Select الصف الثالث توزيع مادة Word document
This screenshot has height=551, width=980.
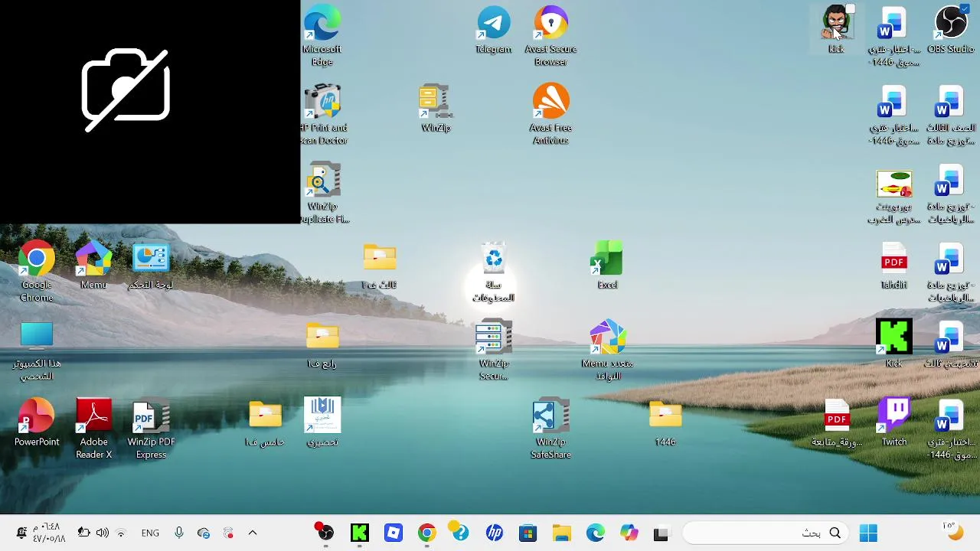click(x=951, y=115)
